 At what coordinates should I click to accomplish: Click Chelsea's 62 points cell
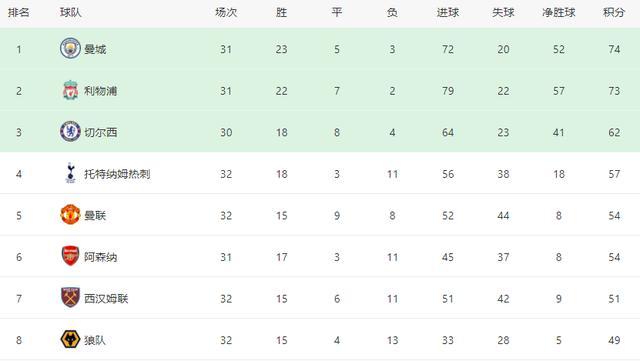point(614,132)
